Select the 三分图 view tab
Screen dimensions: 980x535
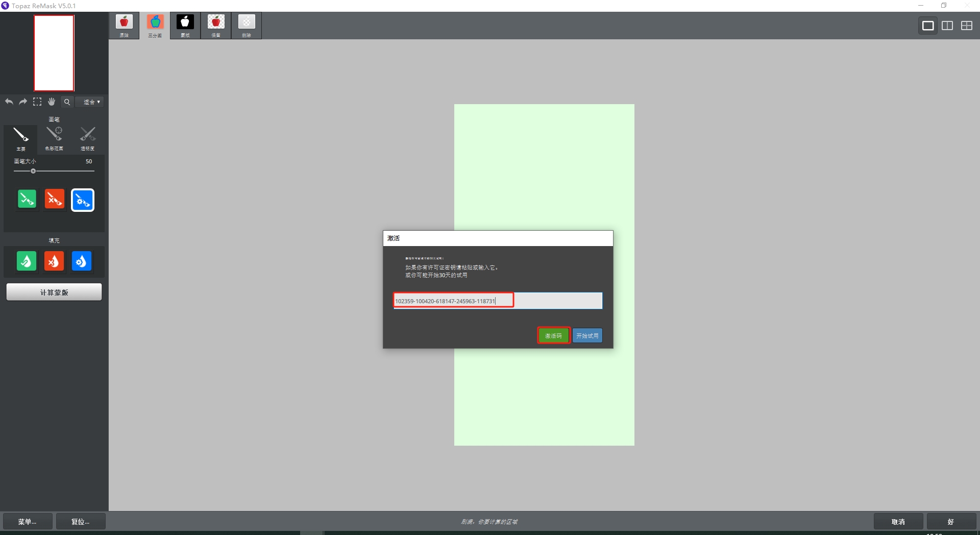pos(155,26)
